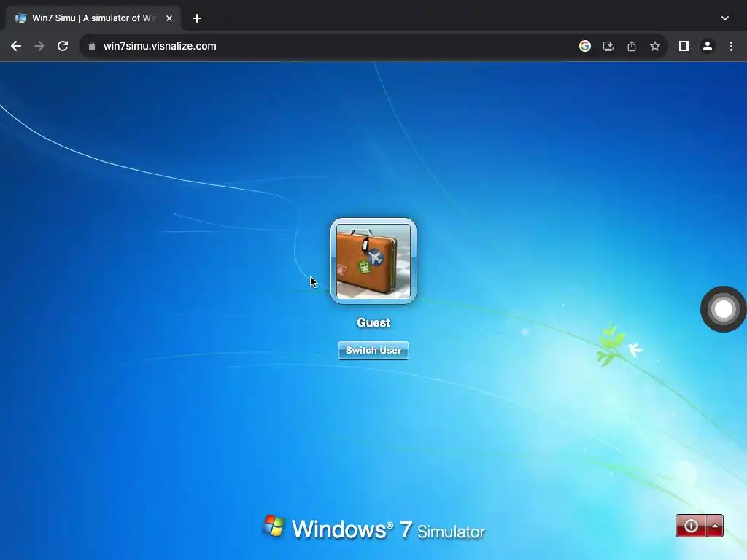Click the Guest username label
This screenshot has height=560, width=747.
click(373, 322)
